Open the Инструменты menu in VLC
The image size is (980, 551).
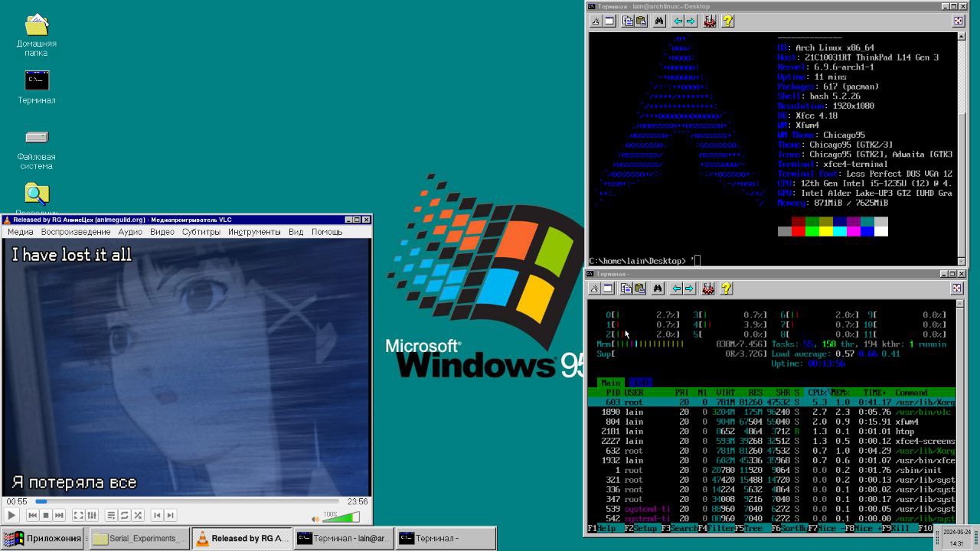(254, 232)
